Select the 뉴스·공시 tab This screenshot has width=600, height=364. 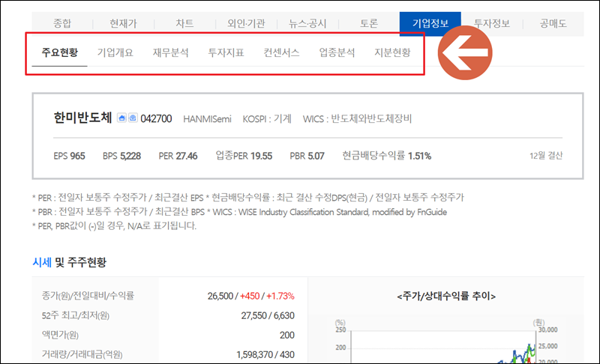coord(307,24)
